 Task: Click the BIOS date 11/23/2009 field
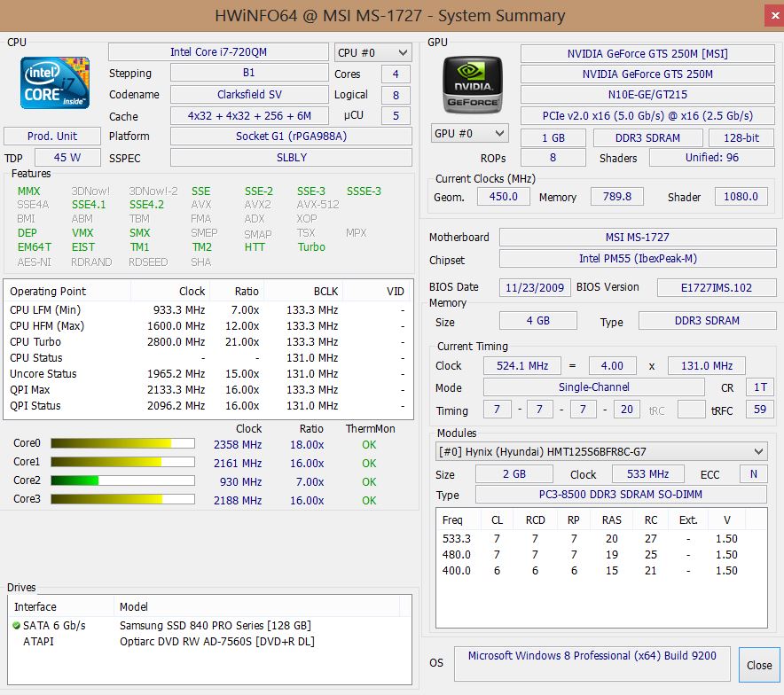point(535,287)
